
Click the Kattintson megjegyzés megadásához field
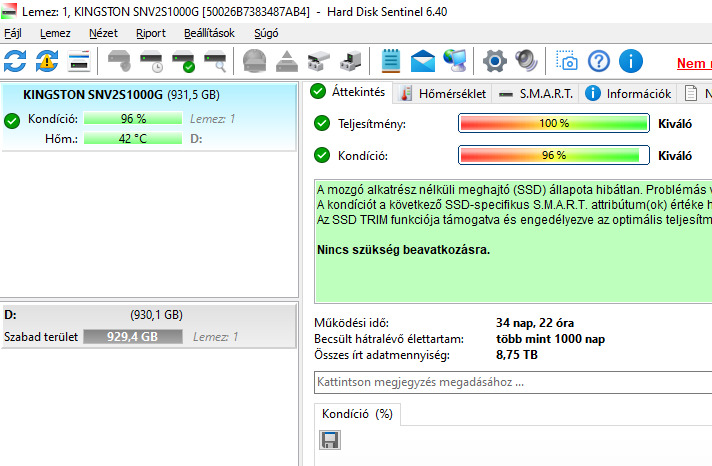tap(513, 382)
